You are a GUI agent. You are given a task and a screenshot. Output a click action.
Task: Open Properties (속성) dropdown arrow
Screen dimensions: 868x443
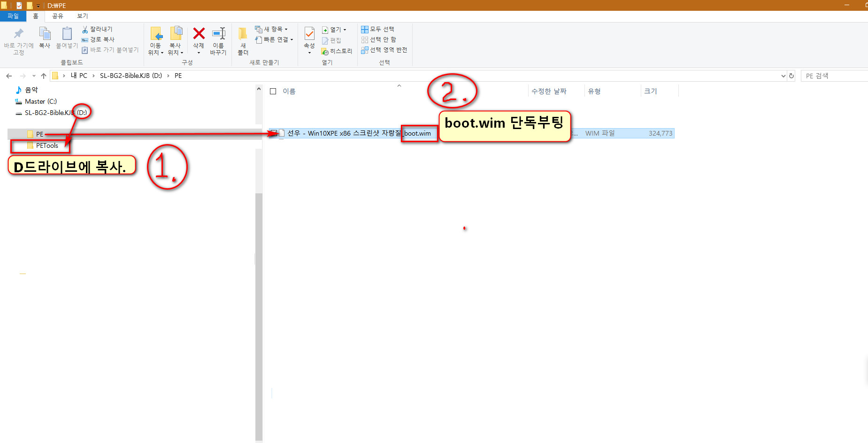tap(309, 53)
